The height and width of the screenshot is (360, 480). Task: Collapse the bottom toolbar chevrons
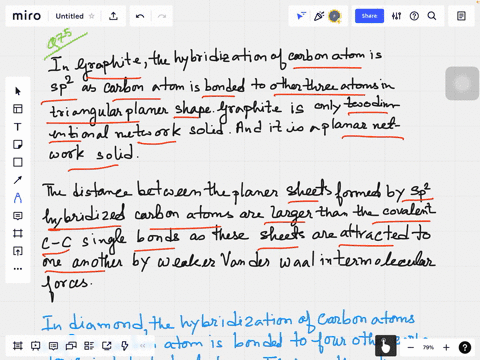pos(143,346)
